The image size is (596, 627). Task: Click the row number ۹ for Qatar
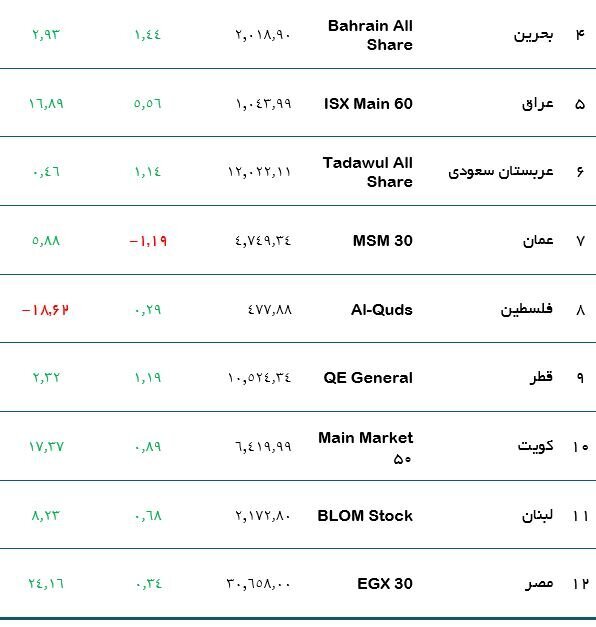tap(580, 378)
